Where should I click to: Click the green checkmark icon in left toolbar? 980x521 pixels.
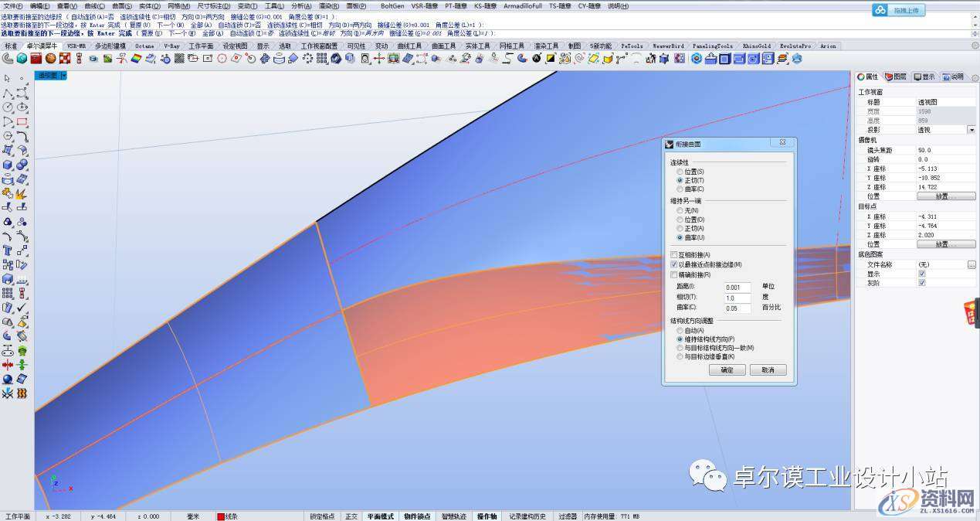pos(22,308)
